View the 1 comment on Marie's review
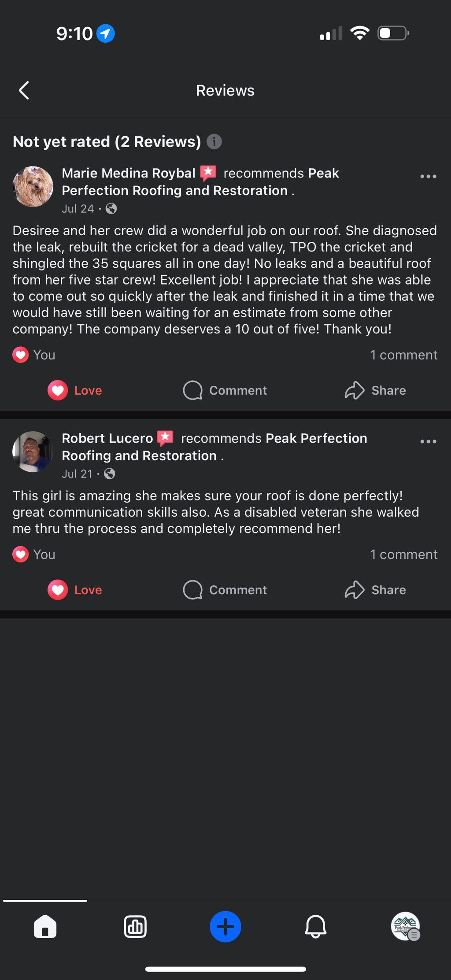 (403, 355)
